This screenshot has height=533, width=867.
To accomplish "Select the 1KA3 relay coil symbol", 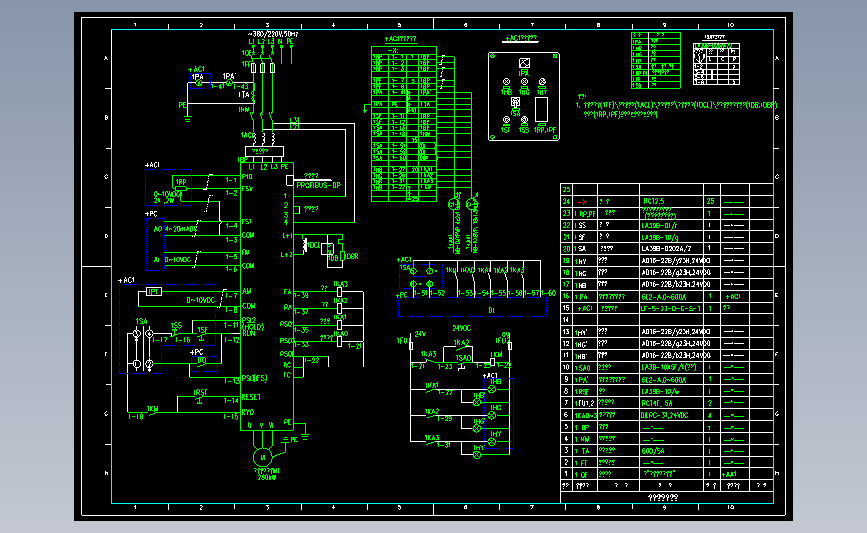I will click(340, 291).
